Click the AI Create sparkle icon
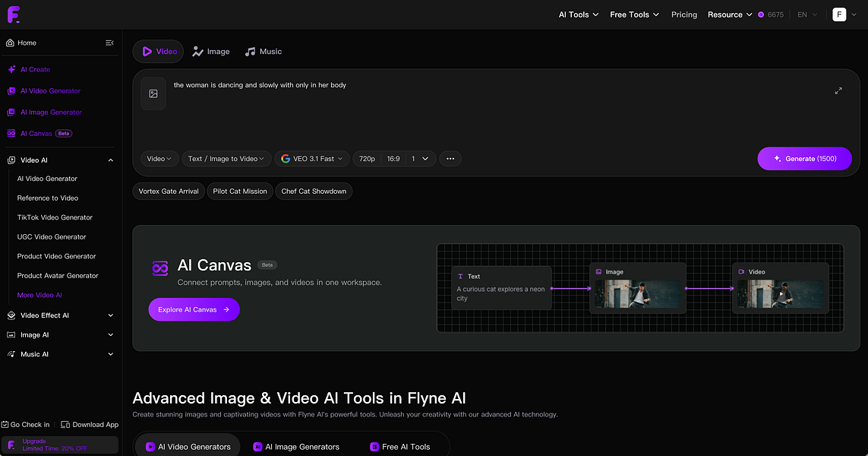 pos(11,69)
